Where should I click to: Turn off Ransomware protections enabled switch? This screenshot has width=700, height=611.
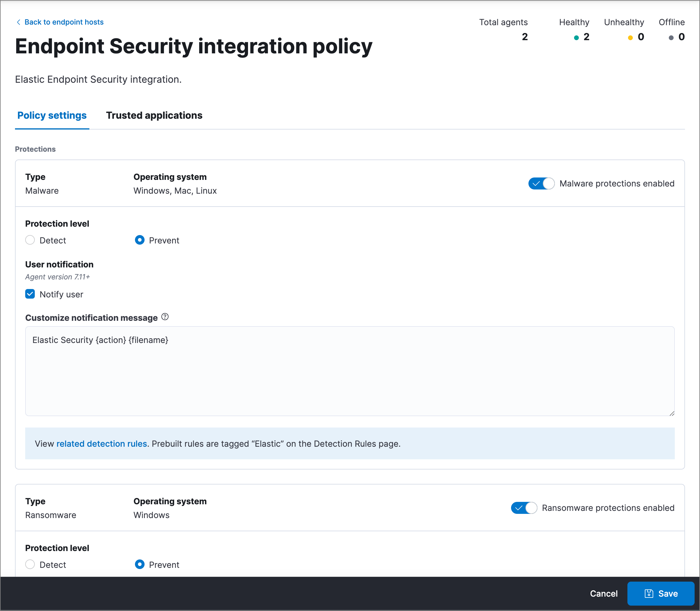click(524, 508)
